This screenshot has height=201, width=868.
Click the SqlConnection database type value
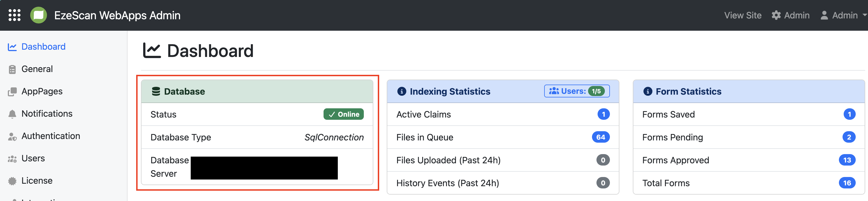(x=334, y=137)
